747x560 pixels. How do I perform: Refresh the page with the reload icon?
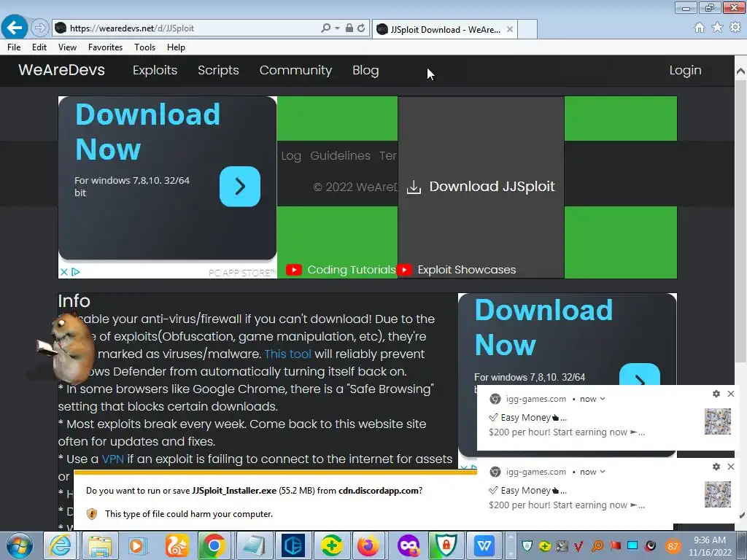pos(361,28)
